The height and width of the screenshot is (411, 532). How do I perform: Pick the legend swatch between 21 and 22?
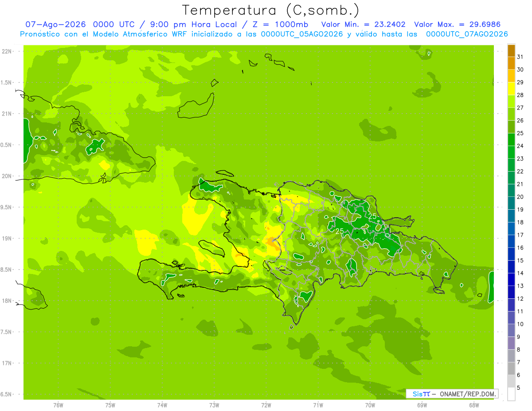click(x=511, y=178)
